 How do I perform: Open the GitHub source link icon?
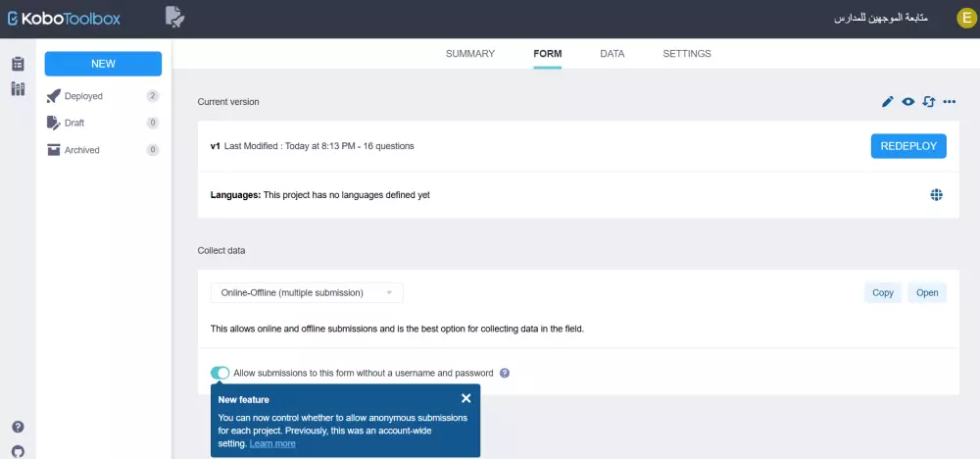18,451
